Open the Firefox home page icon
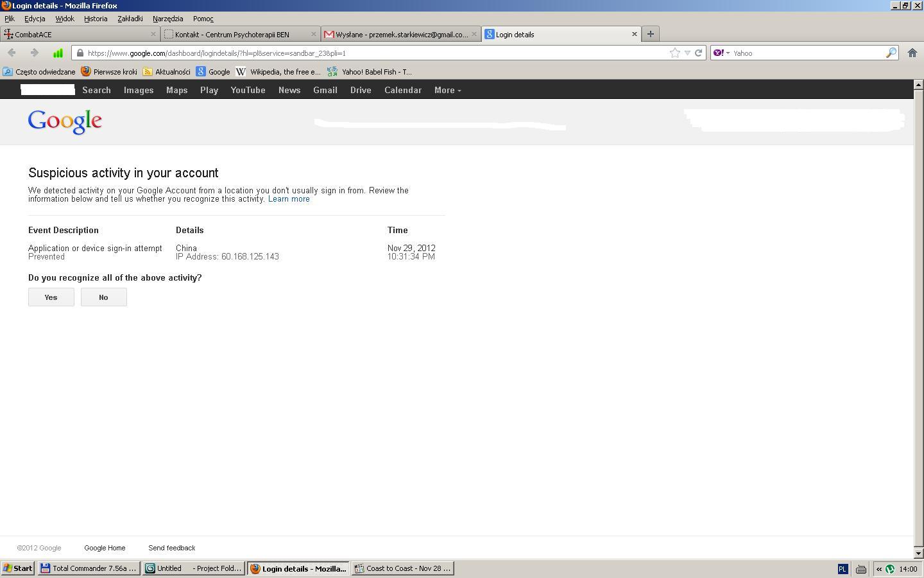The height and width of the screenshot is (578, 924). click(x=912, y=53)
